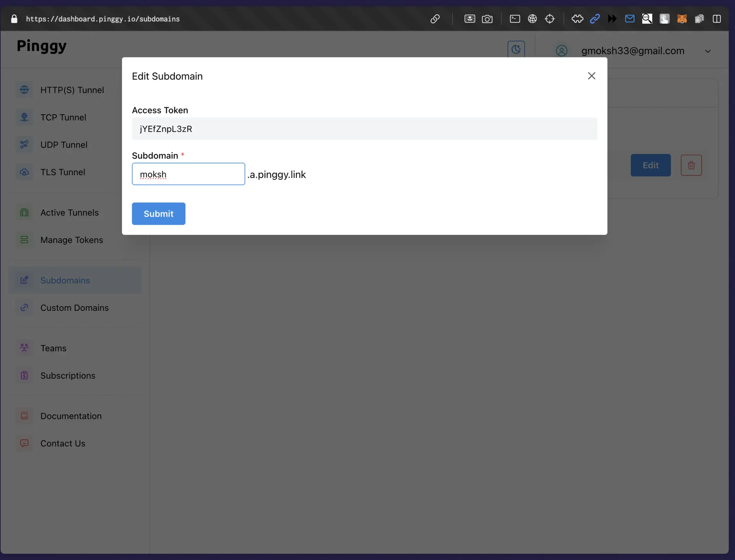Click the crosshair target icon
Viewport: 735px width, 560px height.
click(x=550, y=19)
